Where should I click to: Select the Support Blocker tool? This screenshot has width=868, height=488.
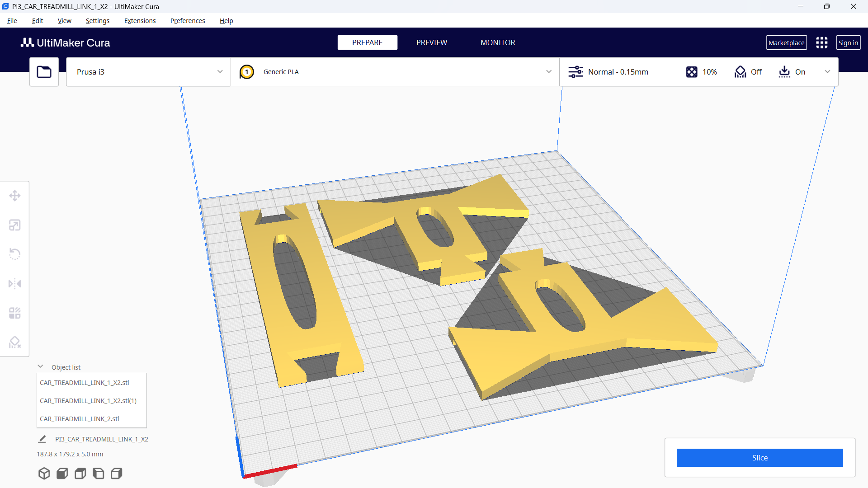point(15,342)
